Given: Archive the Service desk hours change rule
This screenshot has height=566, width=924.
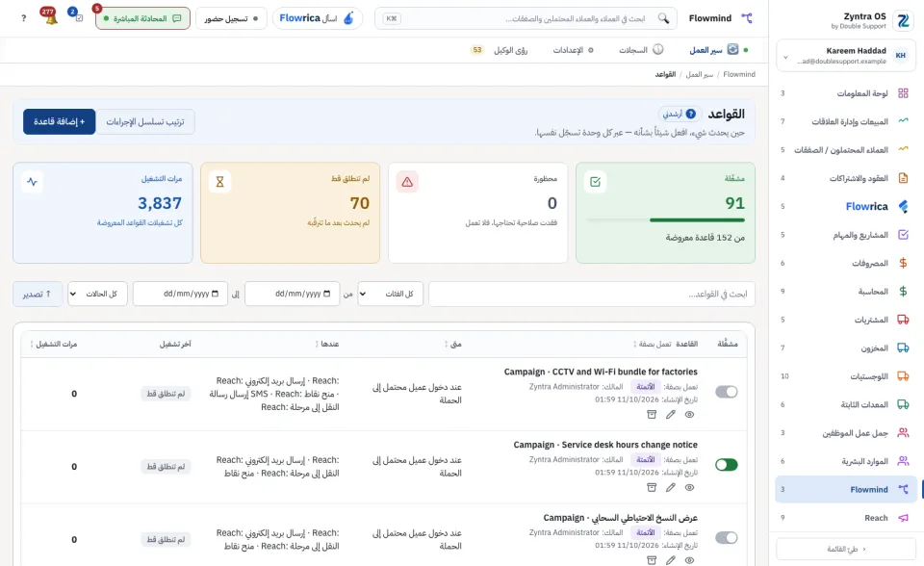Looking at the screenshot, I should coord(652,488).
